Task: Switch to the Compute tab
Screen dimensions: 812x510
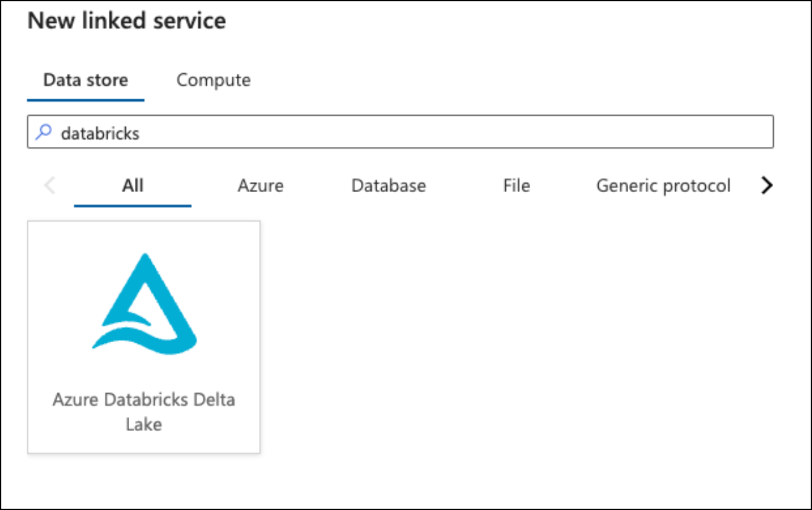Action: coord(213,80)
